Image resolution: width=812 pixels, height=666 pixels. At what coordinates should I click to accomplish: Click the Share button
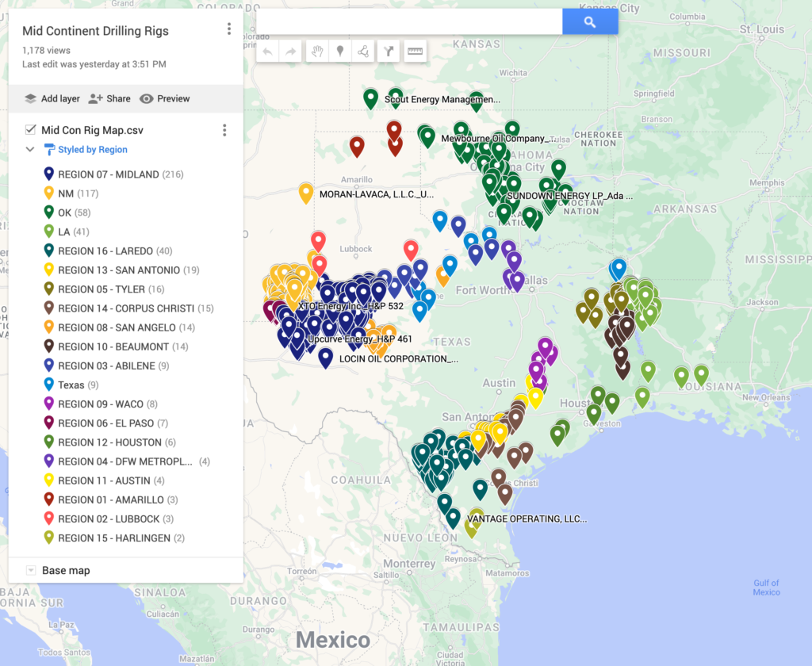pyautogui.click(x=109, y=98)
